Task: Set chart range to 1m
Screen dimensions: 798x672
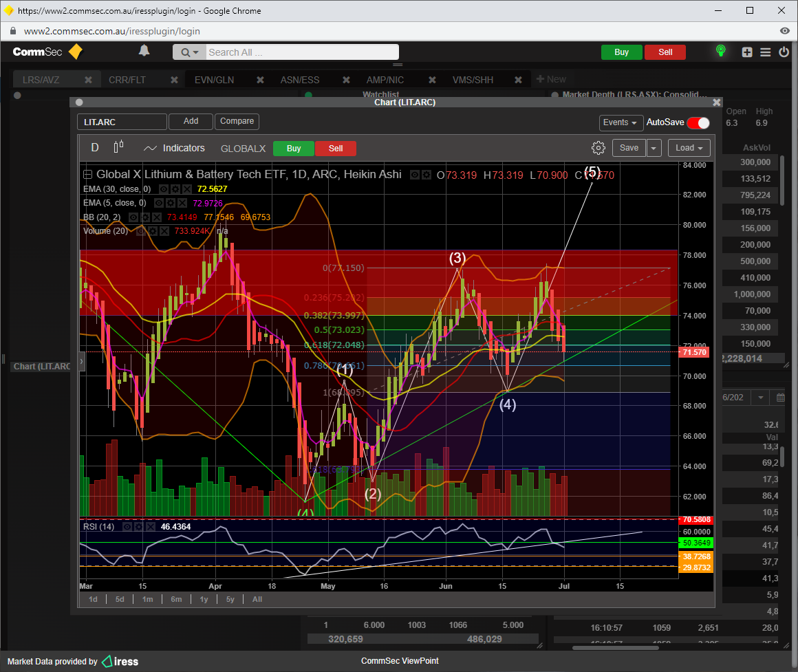Action: (x=148, y=600)
